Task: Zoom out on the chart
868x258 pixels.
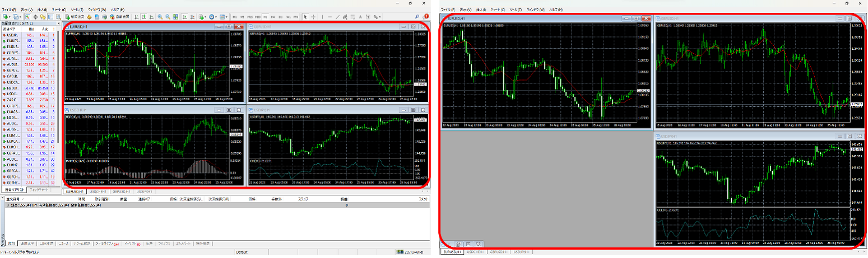Action: (x=168, y=17)
